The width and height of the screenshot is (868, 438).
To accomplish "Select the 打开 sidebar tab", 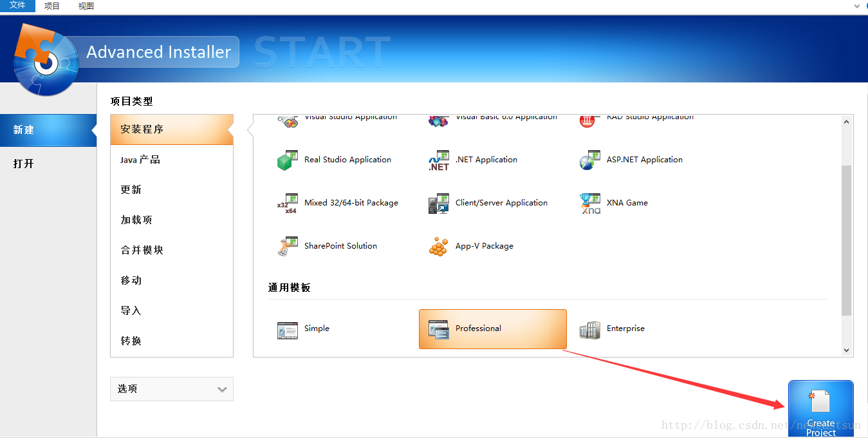I will point(48,164).
